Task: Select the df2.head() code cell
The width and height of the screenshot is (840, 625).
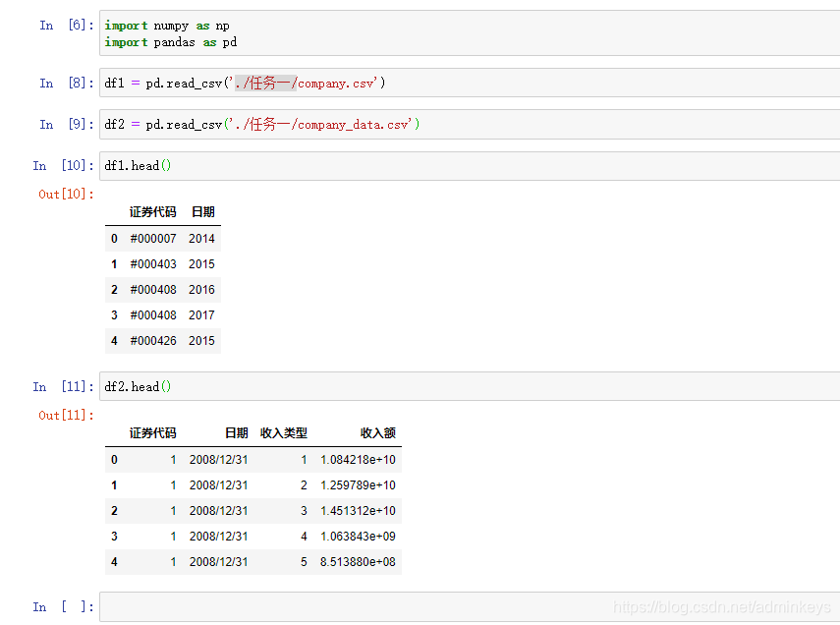Action: [x=138, y=386]
